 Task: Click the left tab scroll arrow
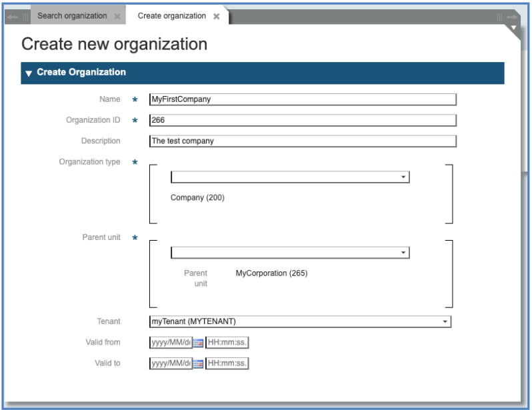pyautogui.click(x=13, y=17)
